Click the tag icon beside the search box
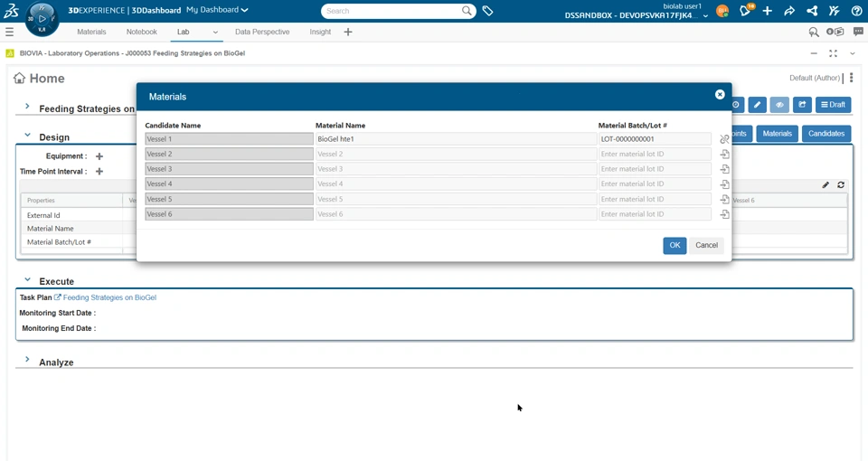Viewport: 868px width, 461px height. (x=487, y=11)
